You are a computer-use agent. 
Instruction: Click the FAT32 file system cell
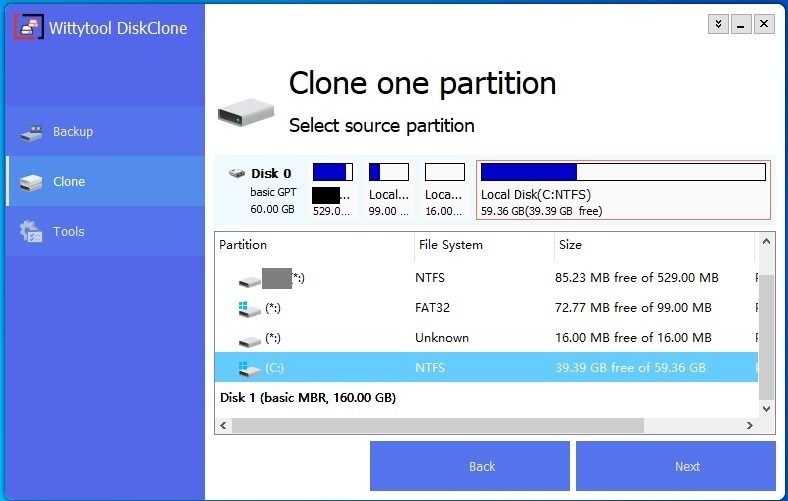[x=432, y=308]
